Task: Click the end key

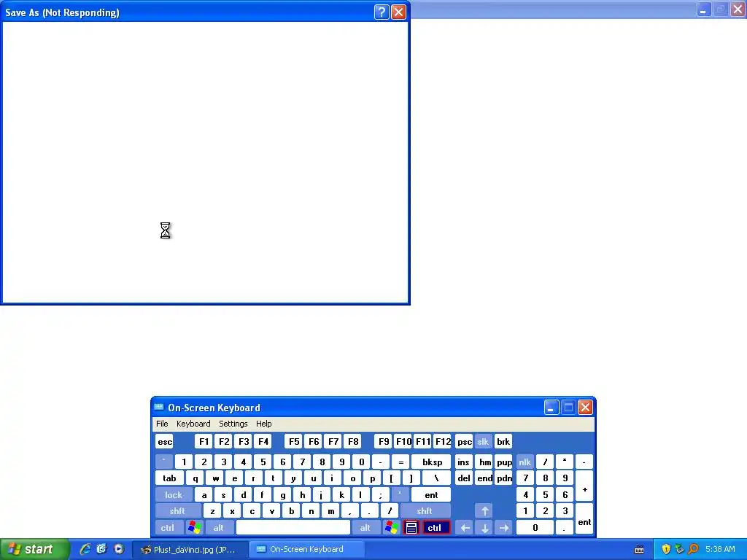Action: (484, 478)
